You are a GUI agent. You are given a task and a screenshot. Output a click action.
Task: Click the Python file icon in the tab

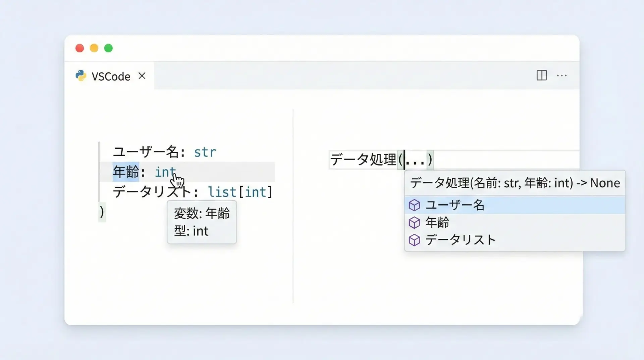(x=80, y=76)
